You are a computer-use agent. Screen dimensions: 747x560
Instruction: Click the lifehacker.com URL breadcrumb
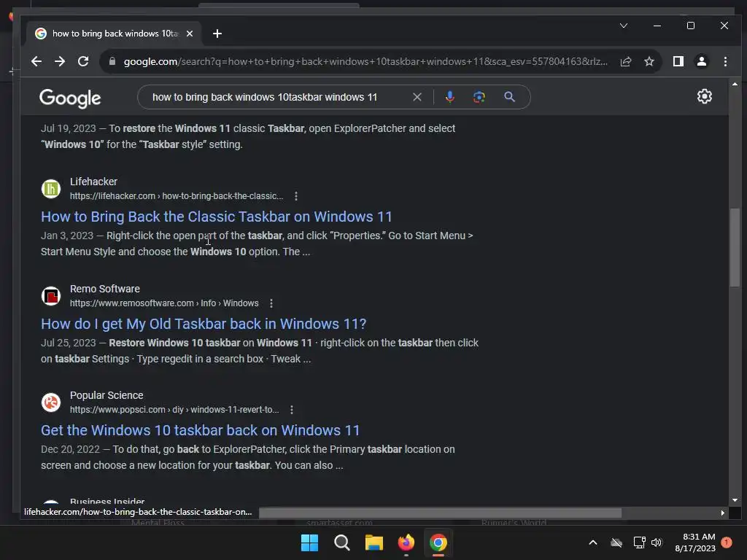(x=177, y=196)
